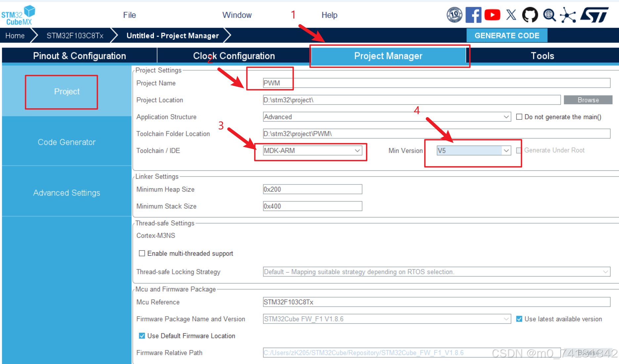Switch to Clock Configuration tab
The image size is (619, 364).
point(234,56)
